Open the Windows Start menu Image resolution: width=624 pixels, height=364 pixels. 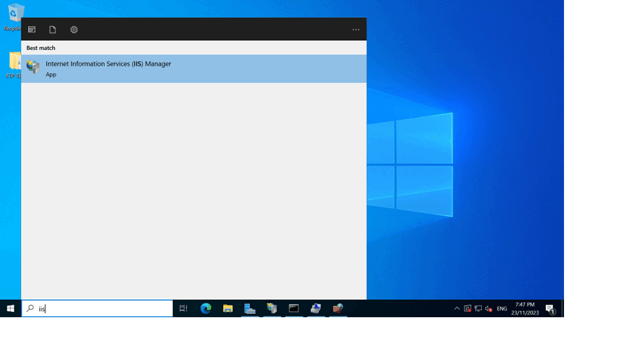point(10,309)
